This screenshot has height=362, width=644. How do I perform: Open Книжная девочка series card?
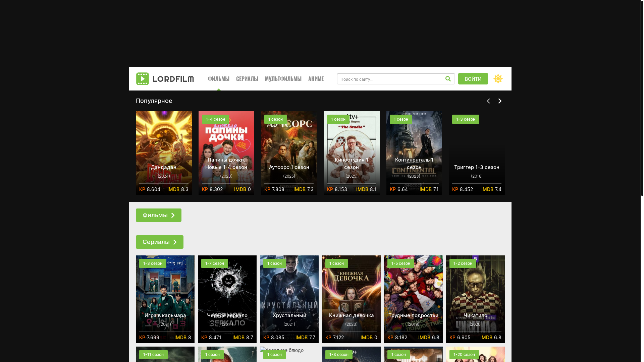[351, 299]
